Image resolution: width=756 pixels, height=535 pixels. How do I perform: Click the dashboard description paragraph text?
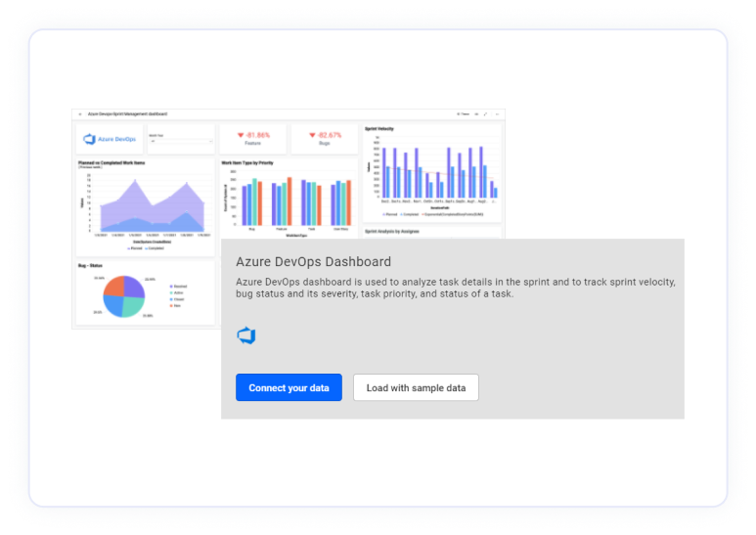coord(456,288)
